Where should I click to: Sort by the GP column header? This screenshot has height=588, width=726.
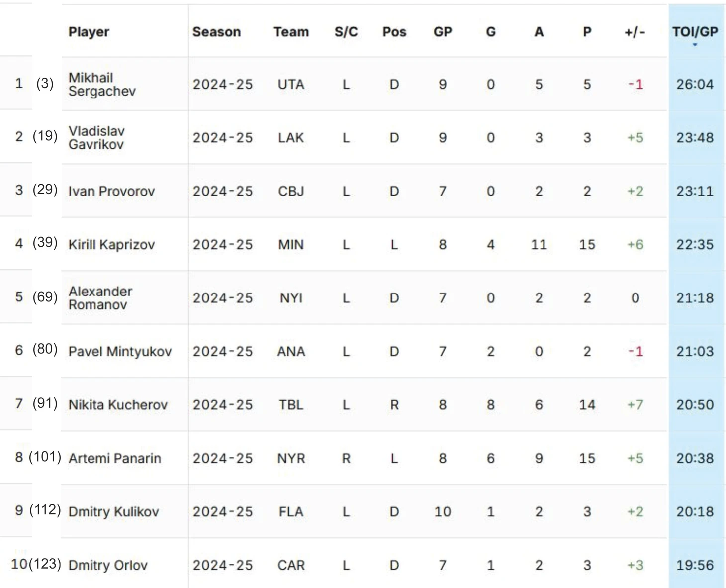pyautogui.click(x=443, y=32)
